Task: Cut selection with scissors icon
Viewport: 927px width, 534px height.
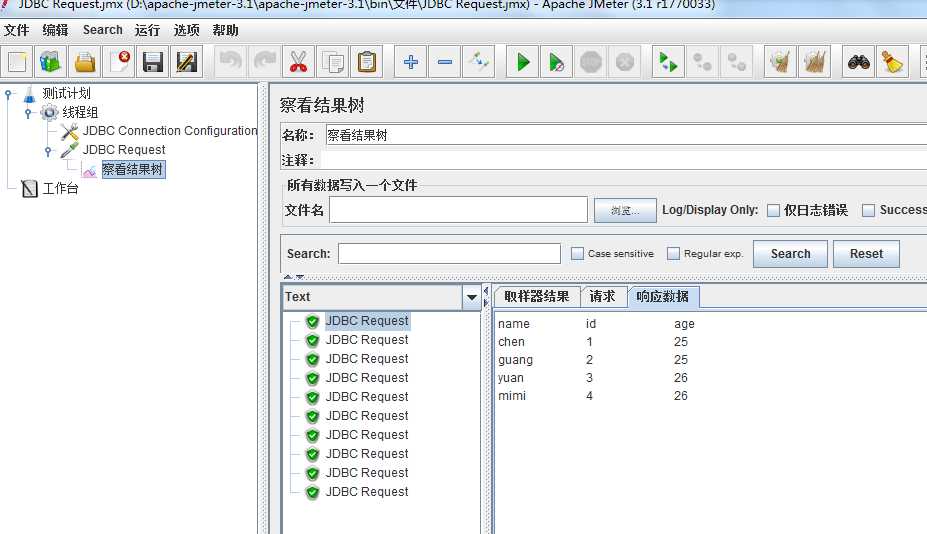Action: click(299, 62)
